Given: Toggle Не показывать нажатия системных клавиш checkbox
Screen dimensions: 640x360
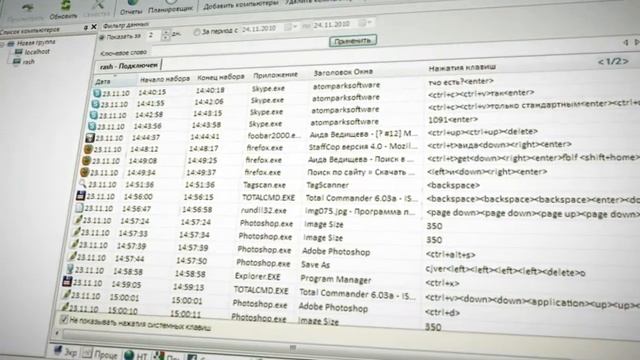Looking at the screenshot, I should (64, 319).
